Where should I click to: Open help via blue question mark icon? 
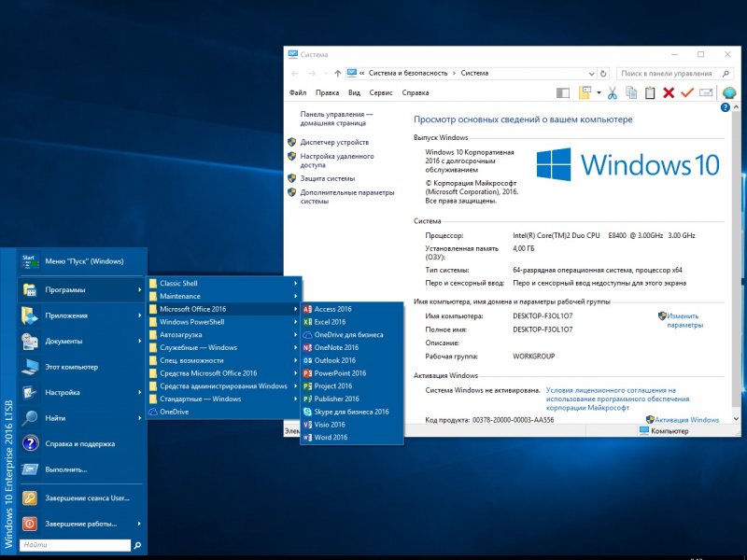pos(726,107)
